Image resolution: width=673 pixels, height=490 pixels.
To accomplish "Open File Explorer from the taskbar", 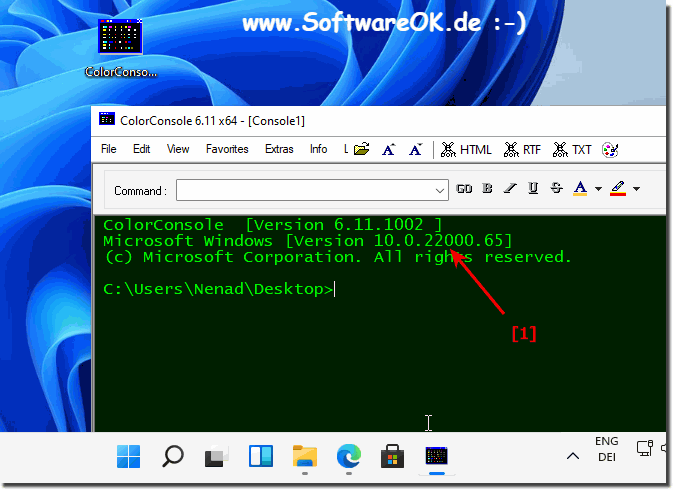I will coord(305,456).
